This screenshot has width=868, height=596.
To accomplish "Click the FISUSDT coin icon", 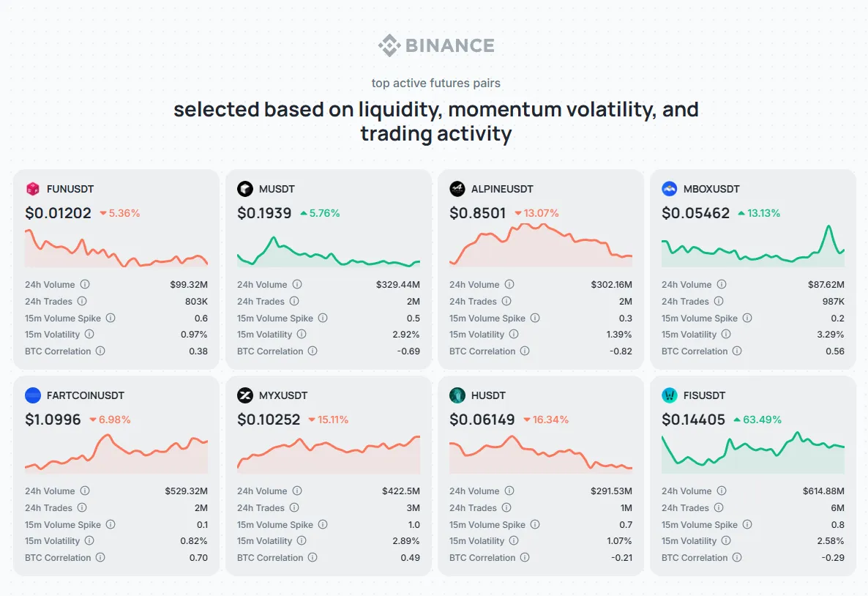I will pos(670,395).
